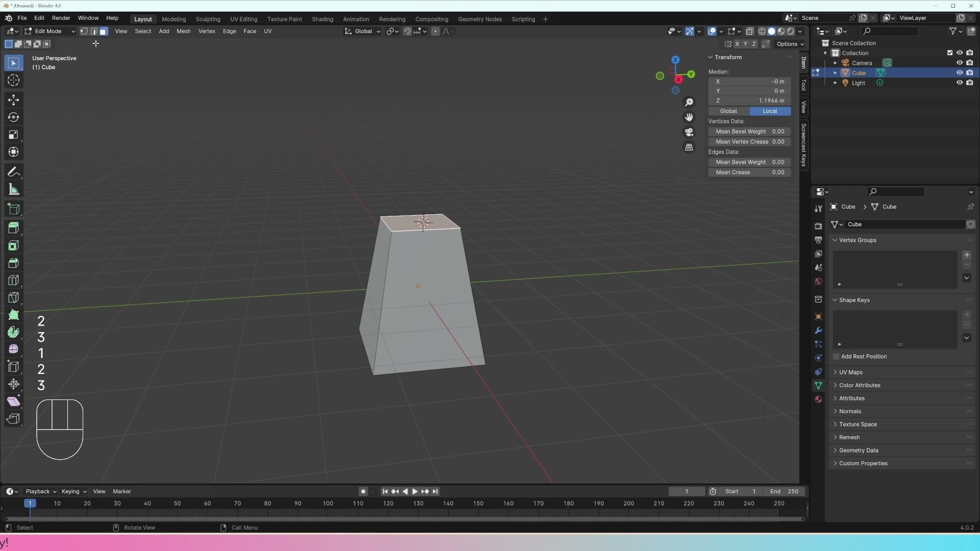This screenshot has width=980, height=551.
Task: Hide the Light in the outliner
Action: tap(960, 83)
